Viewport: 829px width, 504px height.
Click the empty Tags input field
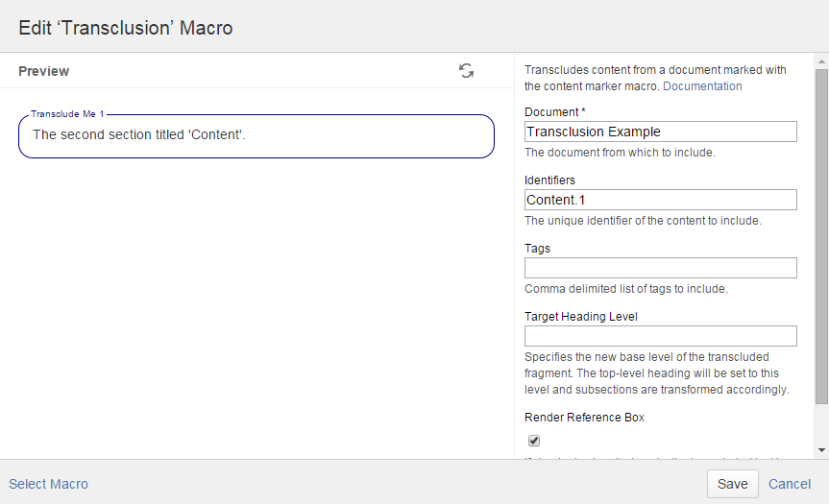coord(661,268)
